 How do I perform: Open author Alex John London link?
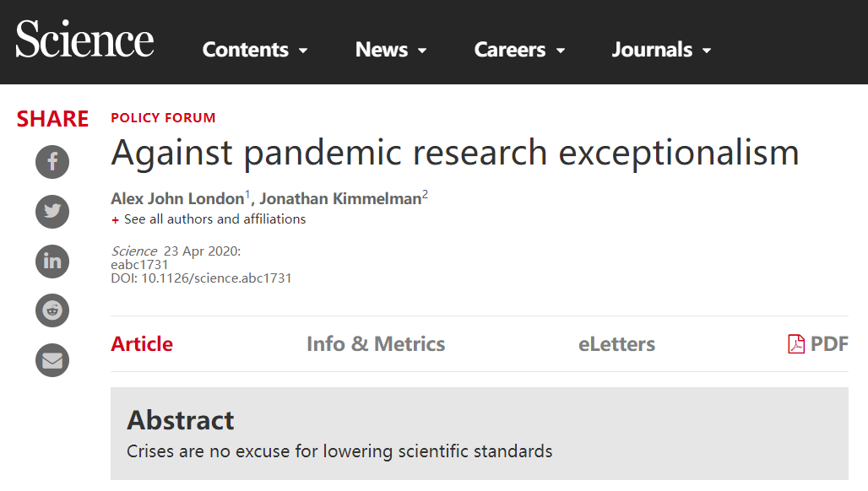tap(177, 198)
